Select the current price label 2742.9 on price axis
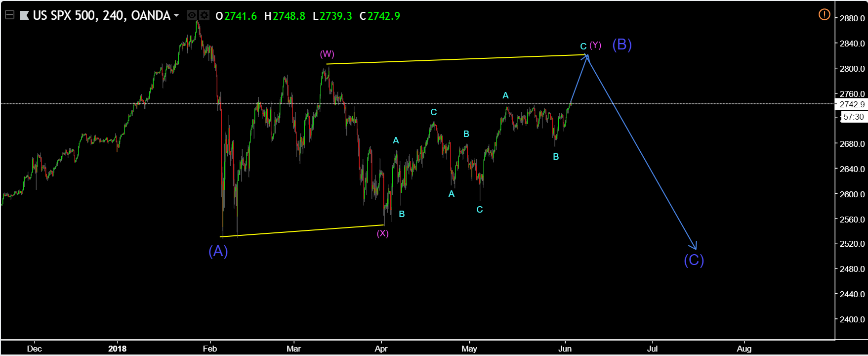The height and width of the screenshot is (356, 868). coord(852,104)
